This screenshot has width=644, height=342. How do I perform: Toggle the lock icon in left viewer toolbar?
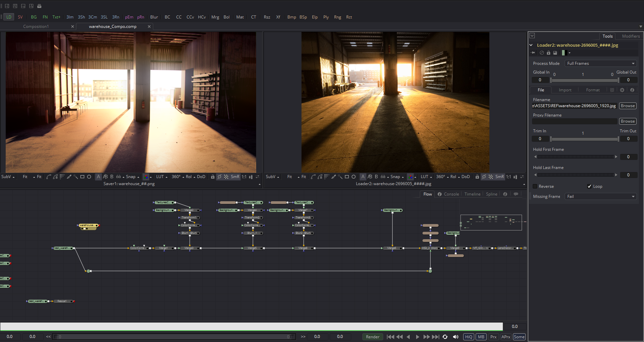212,177
